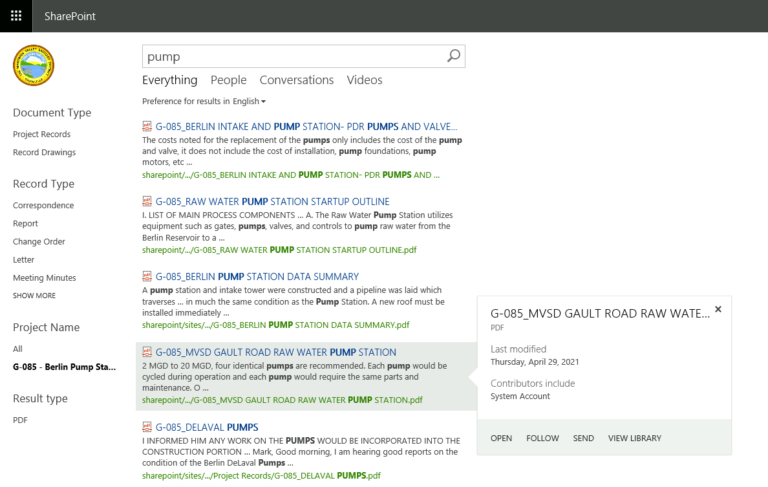Click the search magnifier icon
The image size is (768, 487).
coord(454,56)
